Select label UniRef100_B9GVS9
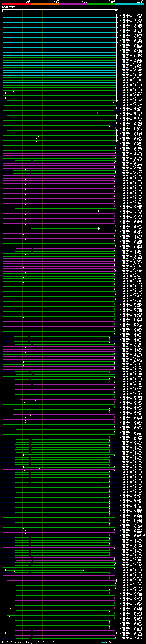The height and width of the screenshot is (644, 146). [131, 103]
